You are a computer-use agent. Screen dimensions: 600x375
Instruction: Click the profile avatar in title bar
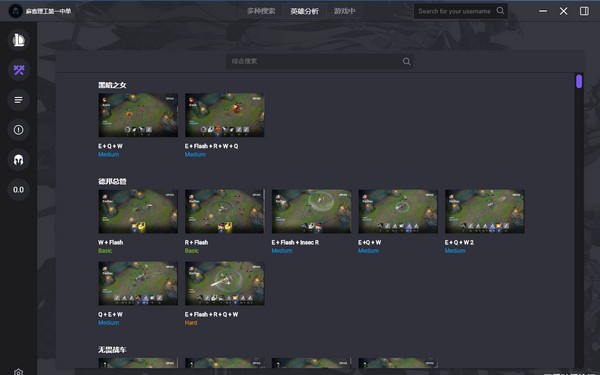pyautogui.click(x=16, y=11)
